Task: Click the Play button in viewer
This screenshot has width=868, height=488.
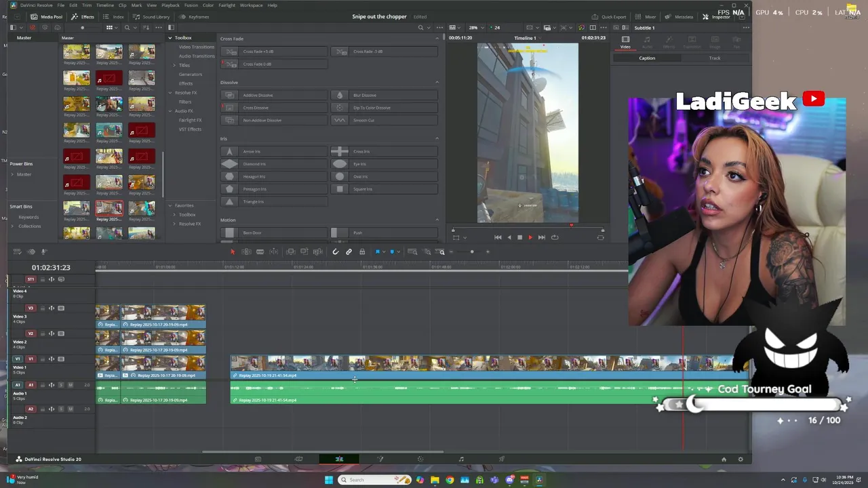Action: (530, 237)
